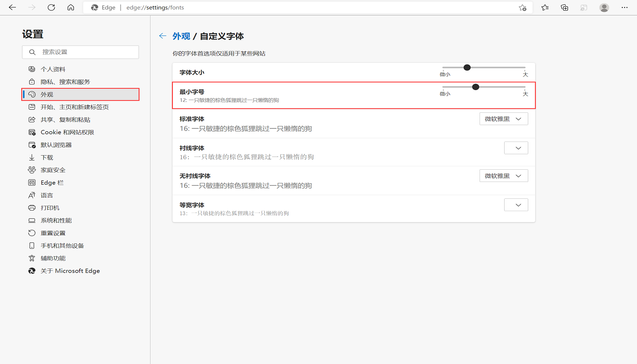Open the Collections panel icon

click(x=564, y=8)
